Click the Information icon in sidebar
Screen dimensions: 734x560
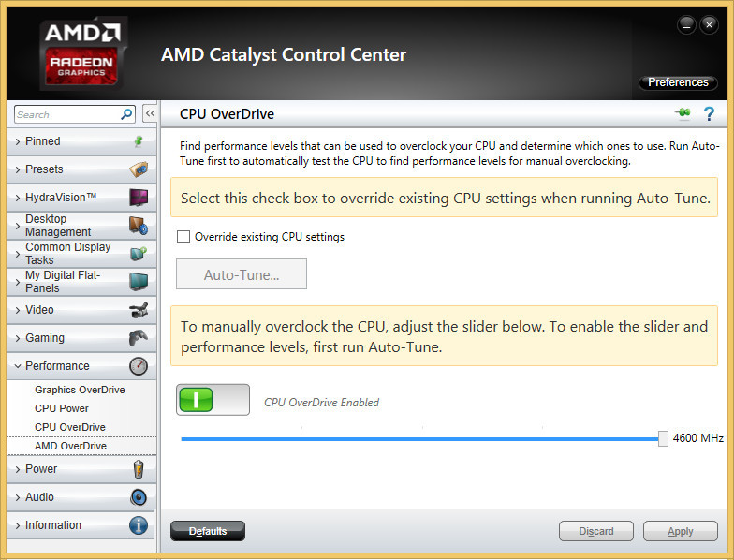click(x=139, y=525)
